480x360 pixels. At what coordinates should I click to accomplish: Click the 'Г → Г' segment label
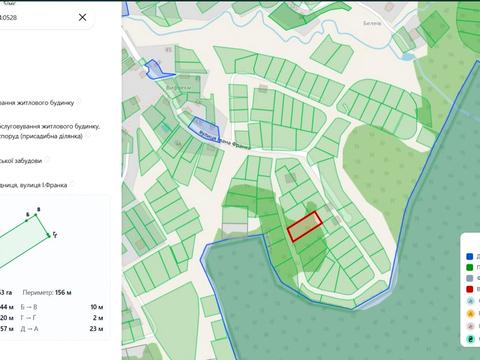(29, 318)
